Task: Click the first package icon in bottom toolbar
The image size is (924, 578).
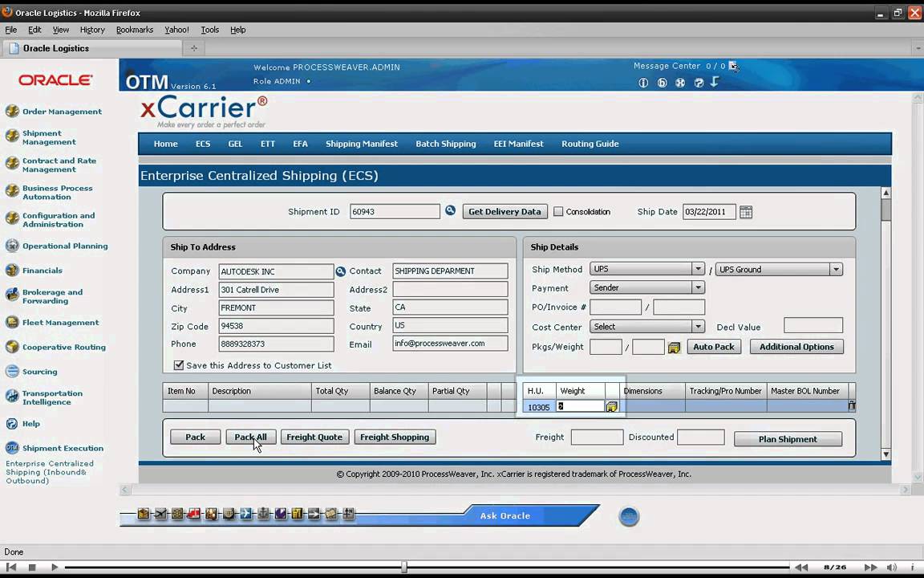Action: coord(144,514)
